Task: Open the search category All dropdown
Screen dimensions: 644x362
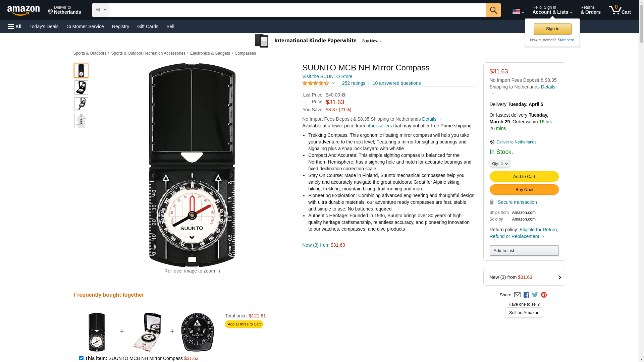Action: click(x=100, y=10)
